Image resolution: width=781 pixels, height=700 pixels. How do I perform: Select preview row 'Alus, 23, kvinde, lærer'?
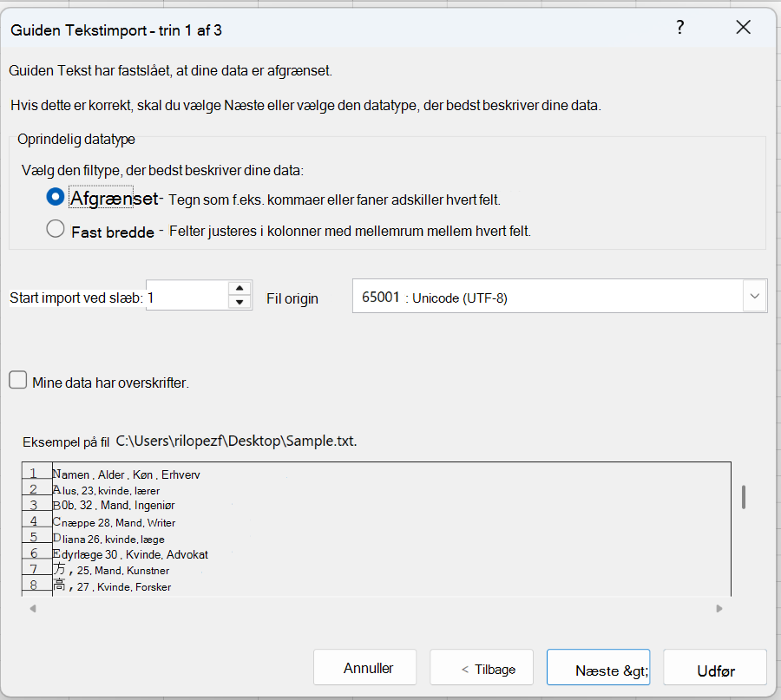pyautogui.click(x=106, y=490)
